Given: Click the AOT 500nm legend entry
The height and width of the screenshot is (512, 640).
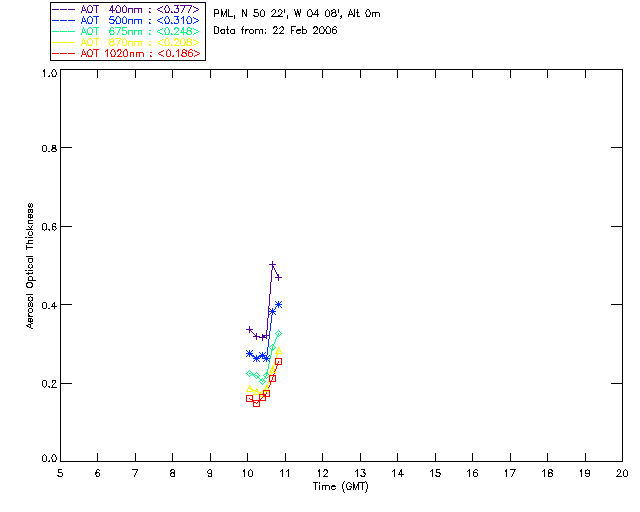Looking at the screenshot, I should [x=126, y=20].
